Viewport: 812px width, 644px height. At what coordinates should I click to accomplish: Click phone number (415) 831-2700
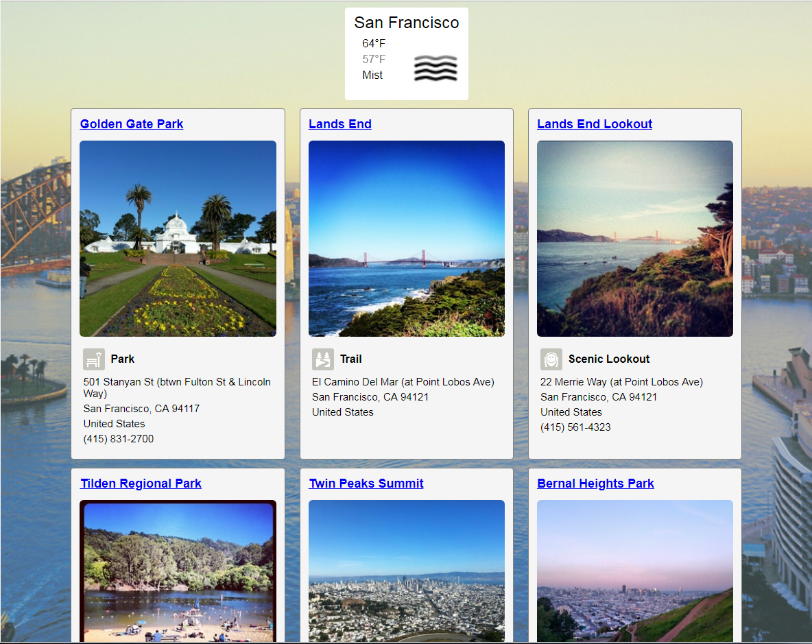pos(119,439)
